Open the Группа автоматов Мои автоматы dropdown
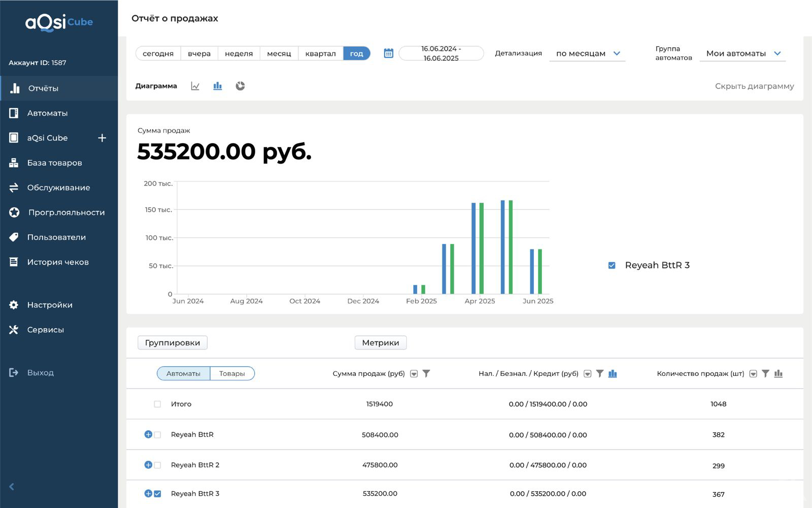This screenshot has height=508, width=812. tap(742, 53)
